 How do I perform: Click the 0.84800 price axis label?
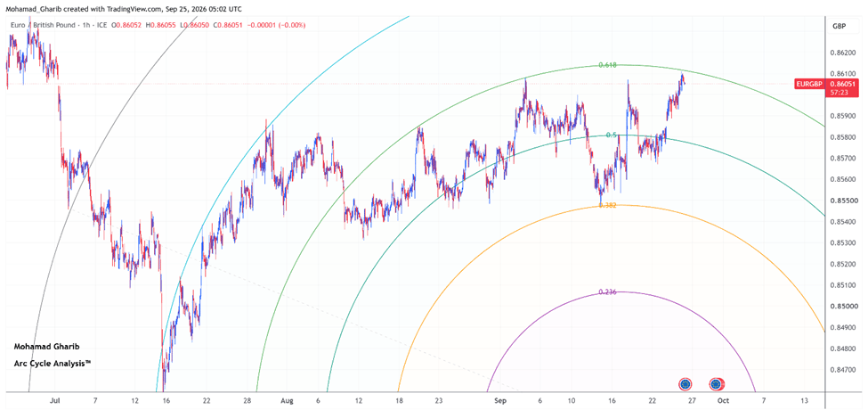click(842, 348)
